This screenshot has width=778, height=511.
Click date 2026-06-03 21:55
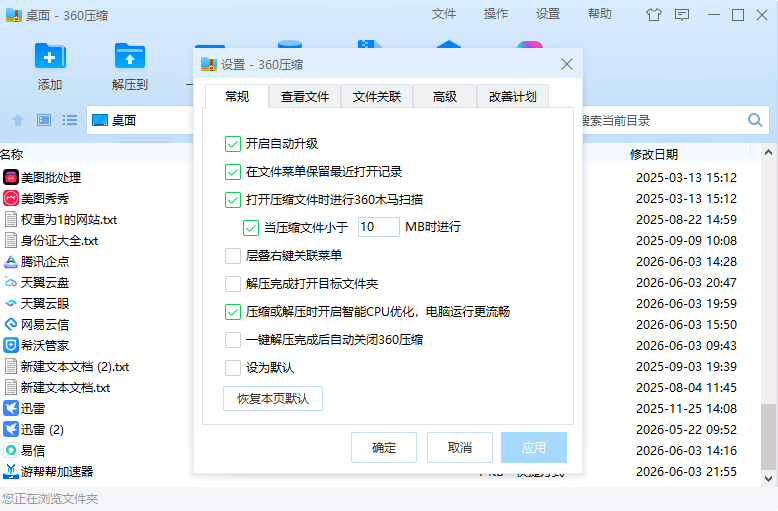click(686, 471)
